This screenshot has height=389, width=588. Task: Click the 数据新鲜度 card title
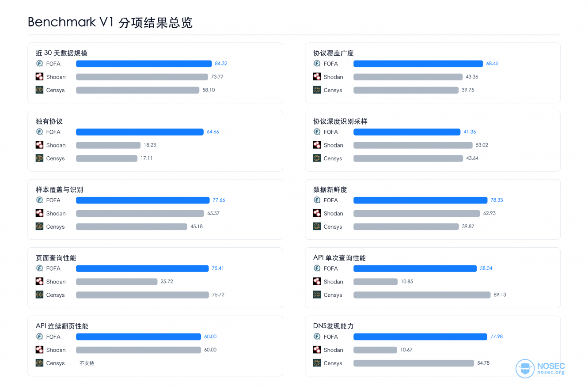point(330,189)
